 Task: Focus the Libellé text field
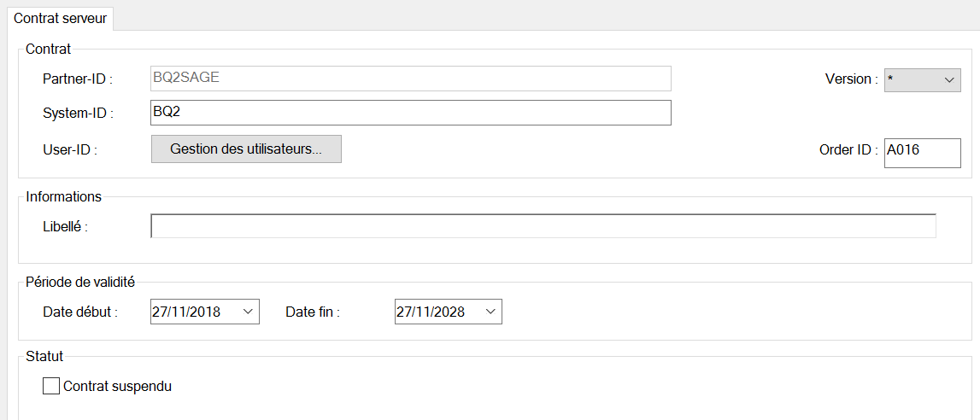click(x=543, y=226)
